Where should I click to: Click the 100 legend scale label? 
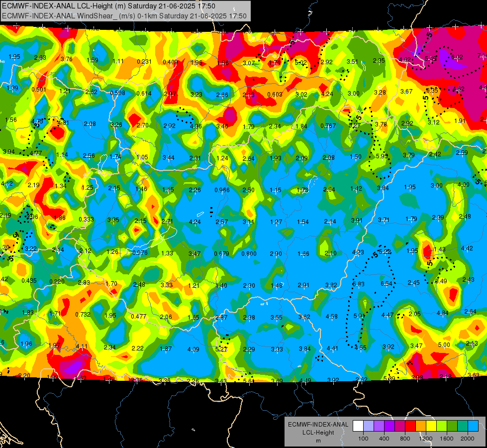363,439
